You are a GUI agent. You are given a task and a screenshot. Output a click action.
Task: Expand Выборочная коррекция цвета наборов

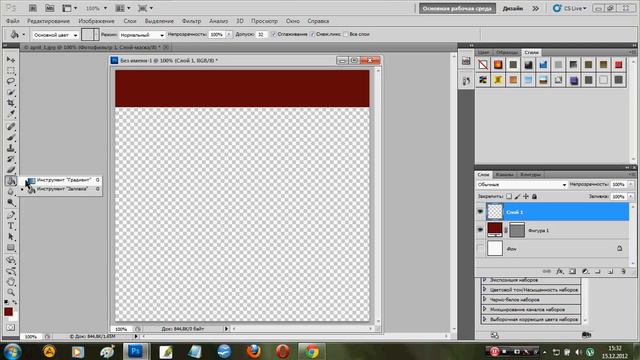coord(484,319)
